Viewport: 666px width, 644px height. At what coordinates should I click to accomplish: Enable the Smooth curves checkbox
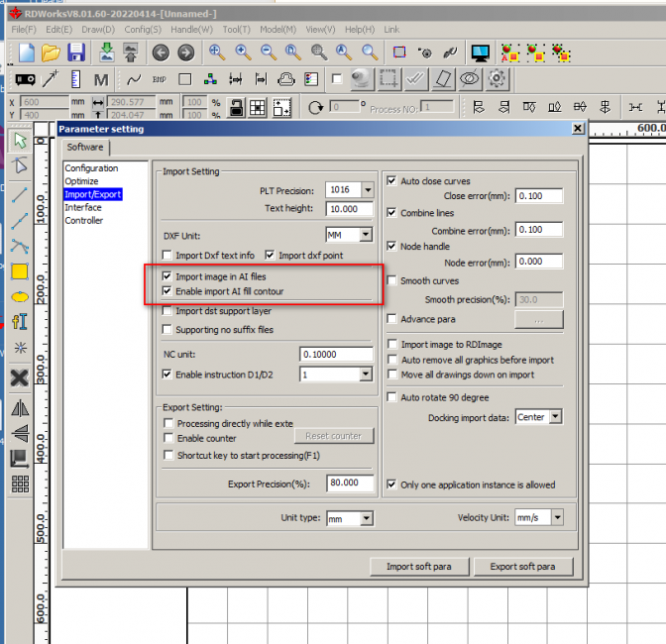point(391,281)
